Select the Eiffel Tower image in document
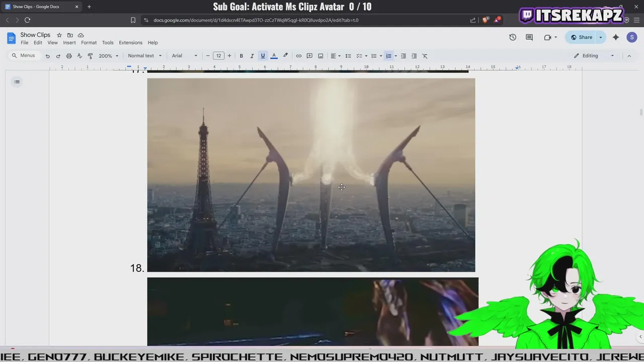Screen dimensions: 644x362 [311, 175]
